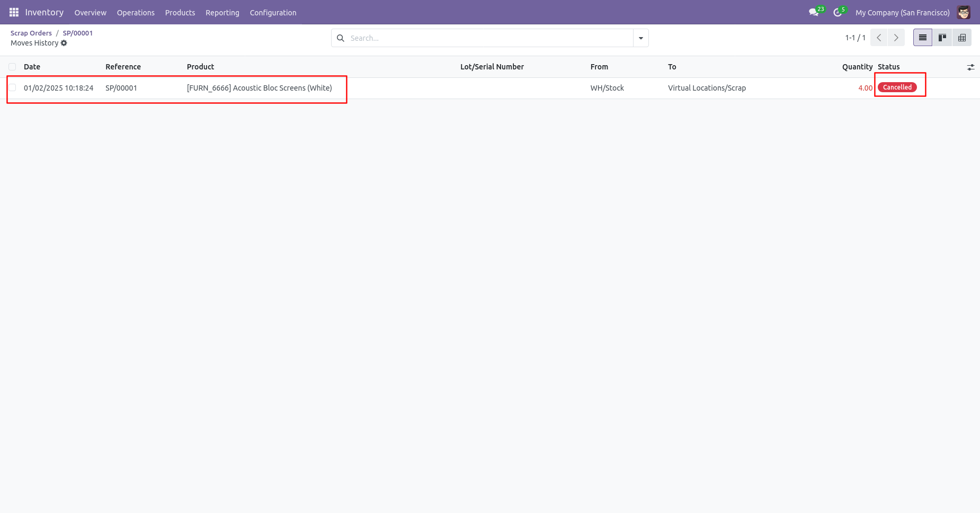Open optional columns adjust icon
Viewport: 980px width, 513px height.
(970, 67)
